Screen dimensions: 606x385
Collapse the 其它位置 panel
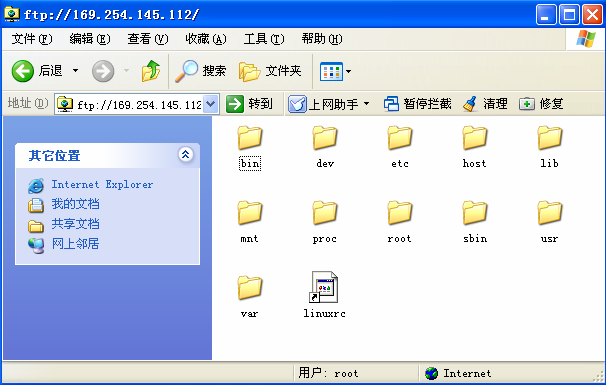tap(186, 155)
